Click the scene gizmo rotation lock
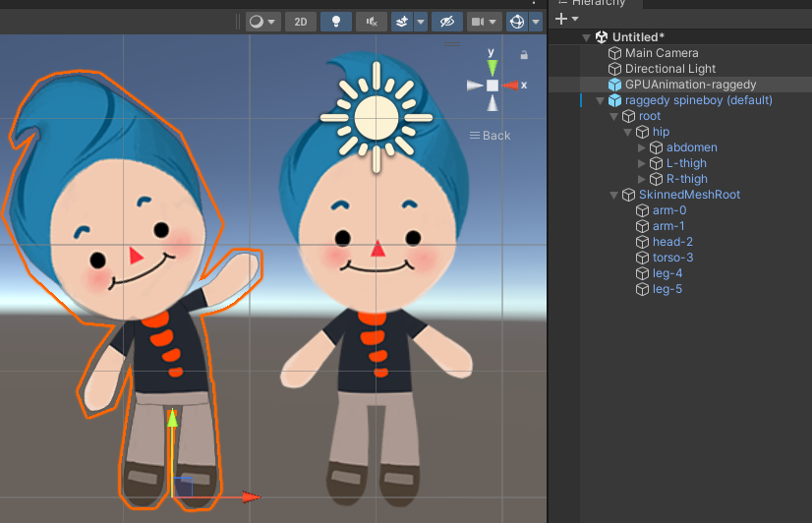The height and width of the screenshot is (523, 812). click(524, 55)
